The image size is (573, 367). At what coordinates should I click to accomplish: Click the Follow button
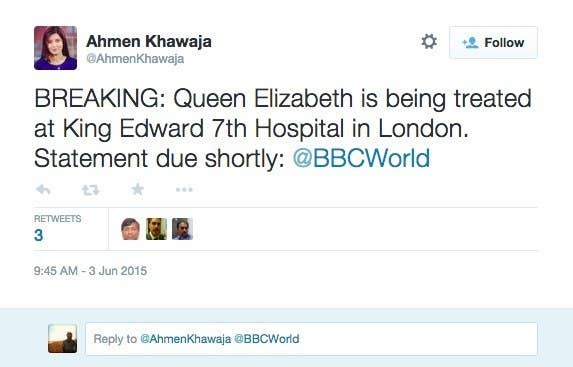493,42
